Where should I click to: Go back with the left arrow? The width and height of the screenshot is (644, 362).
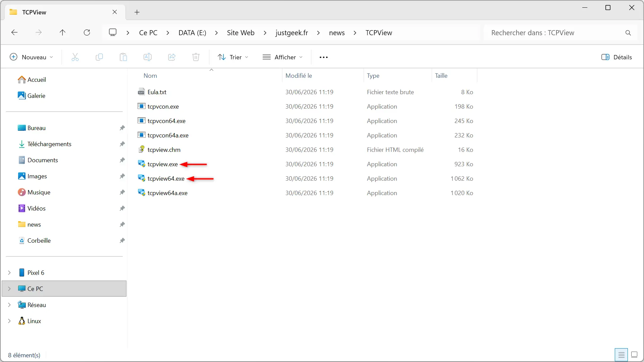tap(14, 33)
